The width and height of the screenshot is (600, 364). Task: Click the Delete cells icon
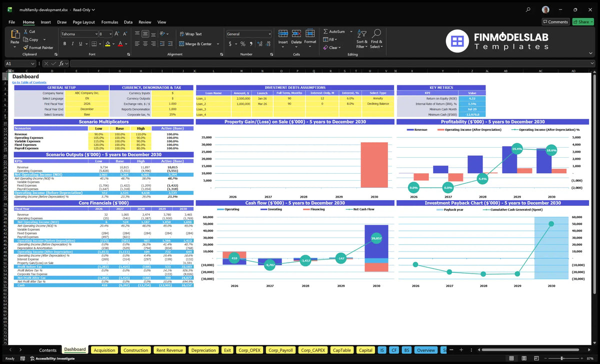pyautogui.click(x=296, y=34)
